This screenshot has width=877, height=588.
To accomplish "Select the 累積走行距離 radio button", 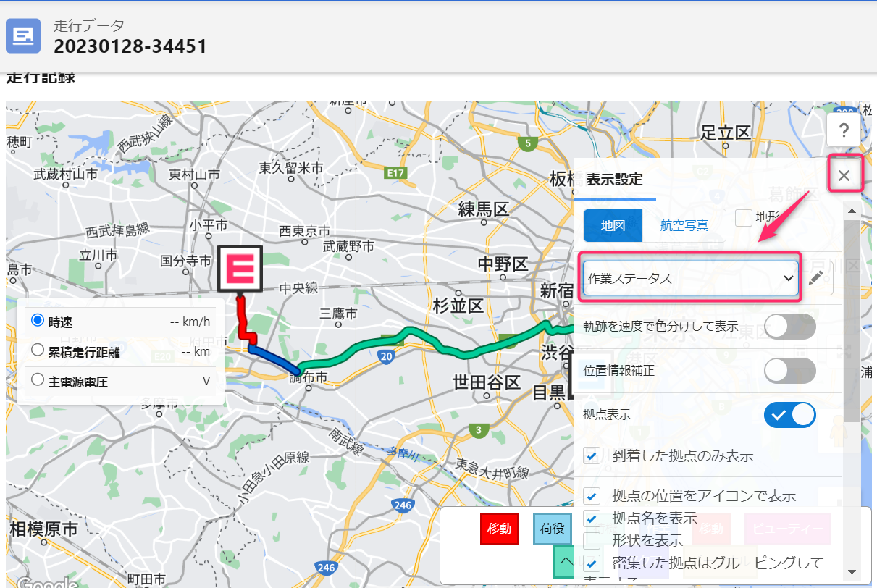I will tap(38, 350).
